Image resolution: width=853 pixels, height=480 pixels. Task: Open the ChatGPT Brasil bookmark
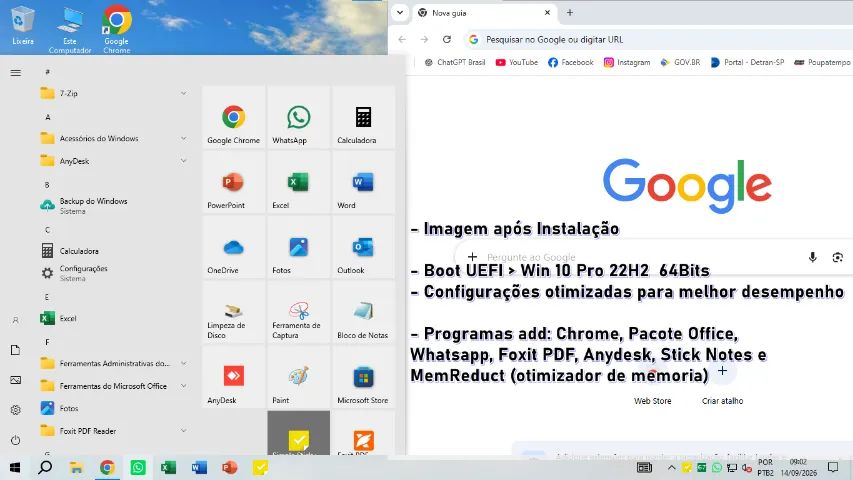pos(455,63)
